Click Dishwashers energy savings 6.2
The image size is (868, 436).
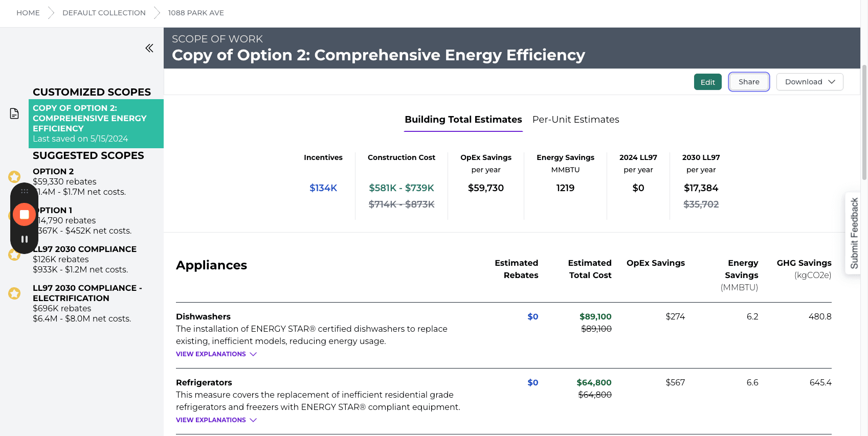pos(752,317)
